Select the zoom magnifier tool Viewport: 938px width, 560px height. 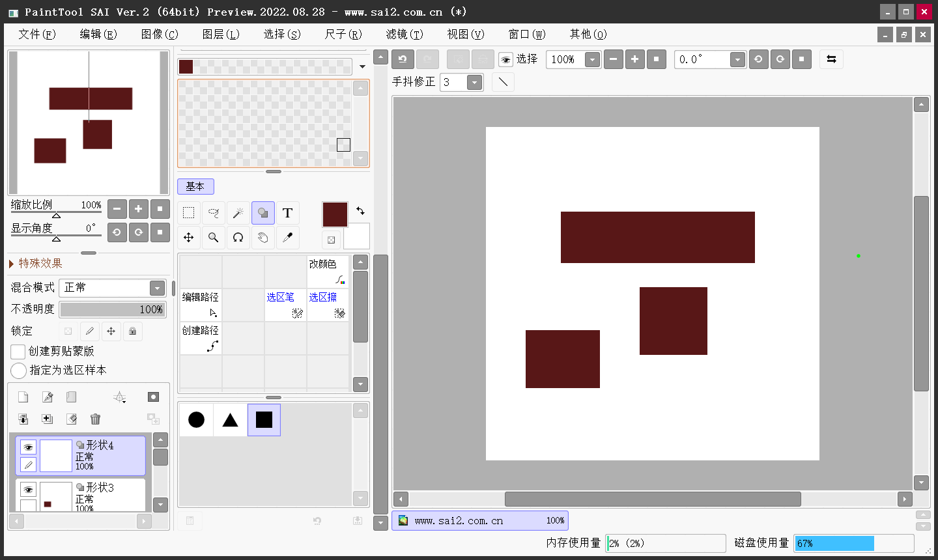[213, 238]
